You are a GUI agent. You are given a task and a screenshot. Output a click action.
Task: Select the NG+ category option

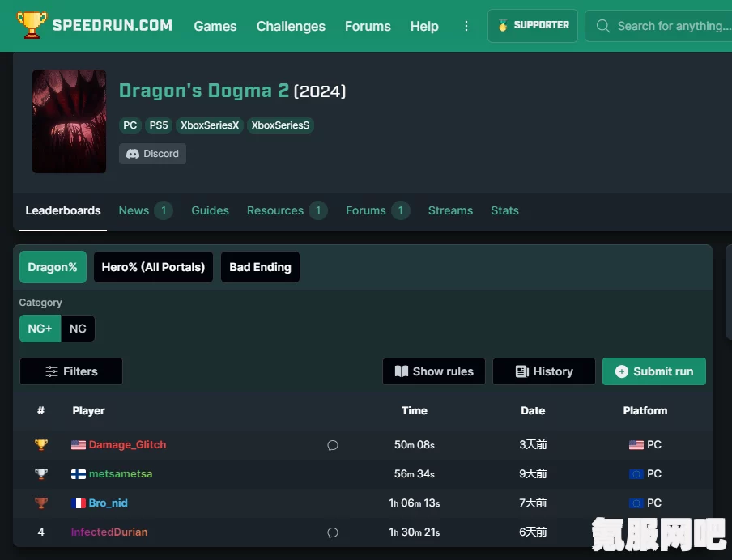(40, 329)
